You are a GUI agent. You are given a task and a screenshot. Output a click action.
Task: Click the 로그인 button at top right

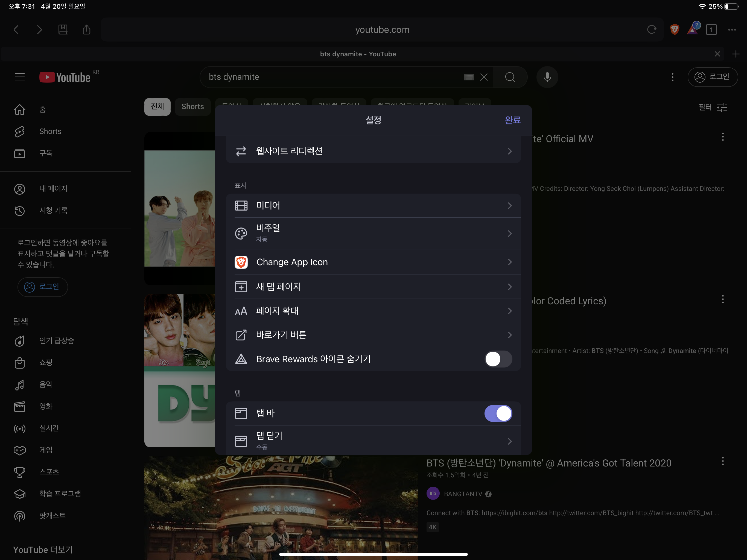pos(713,77)
